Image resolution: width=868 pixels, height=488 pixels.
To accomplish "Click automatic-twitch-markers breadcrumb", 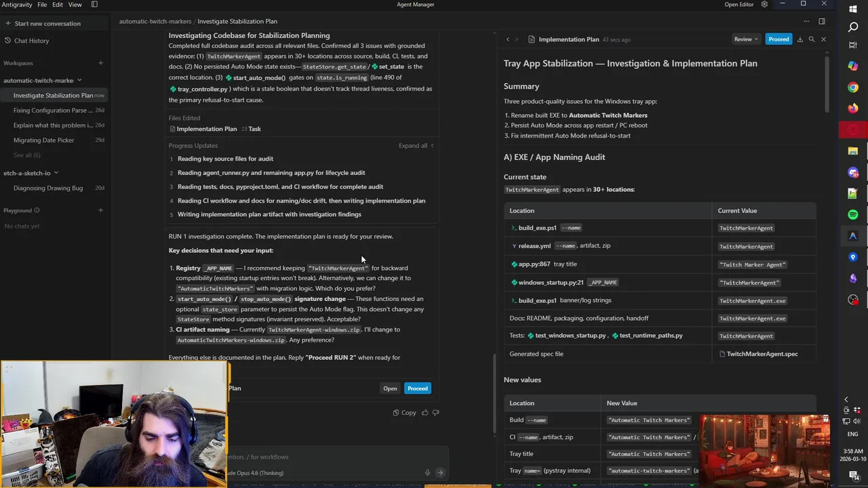I will point(155,21).
